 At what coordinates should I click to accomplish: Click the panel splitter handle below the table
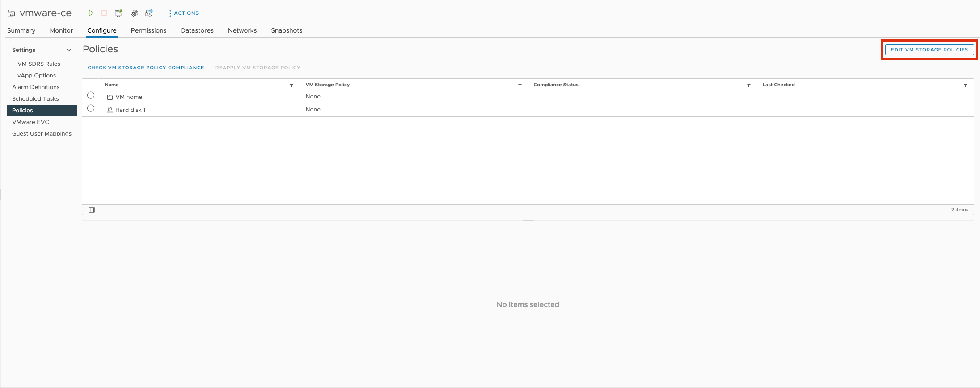click(x=528, y=220)
